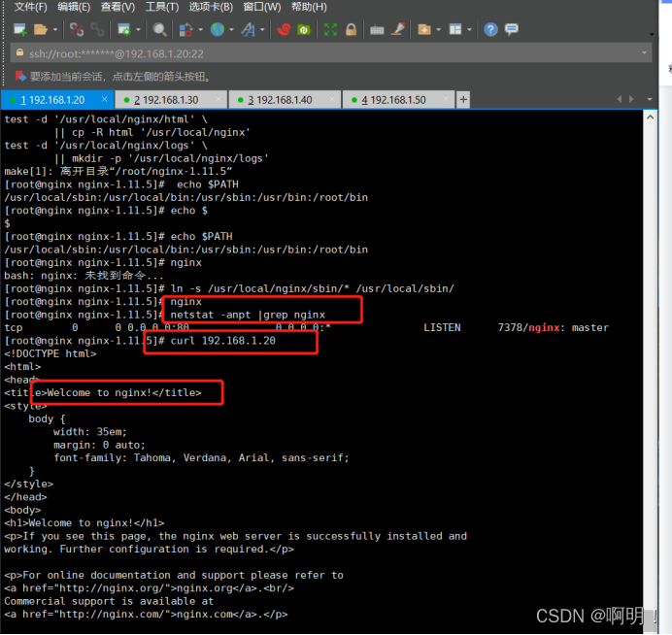Click the tab scroll right arrow
Screen dimensions: 672x635
[631, 99]
